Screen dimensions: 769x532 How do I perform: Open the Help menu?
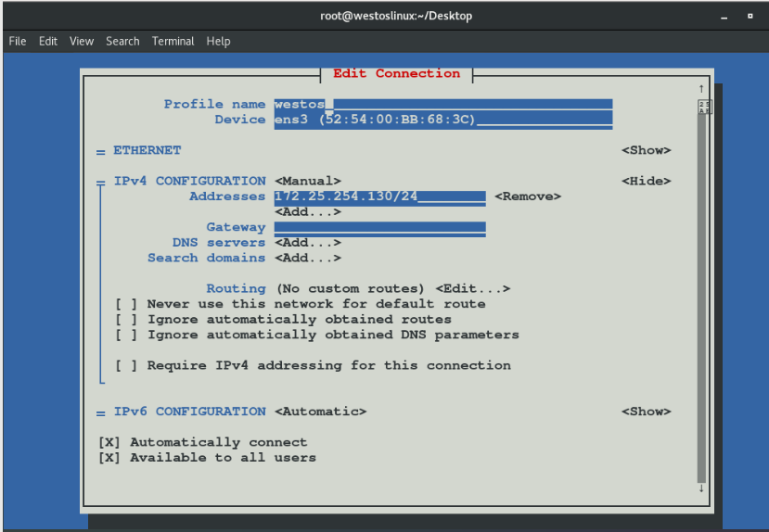point(218,41)
